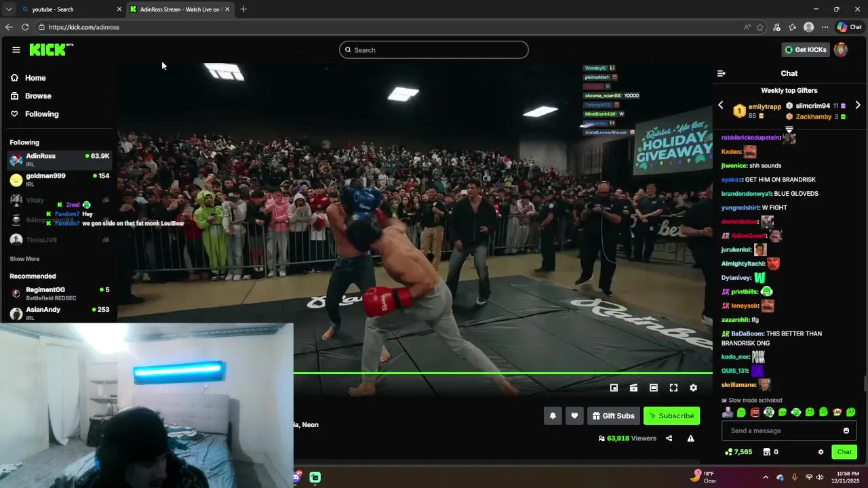This screenshot has width=868, height=488.
Task: Toggle the follow heart button
Action: click(574, 415)
